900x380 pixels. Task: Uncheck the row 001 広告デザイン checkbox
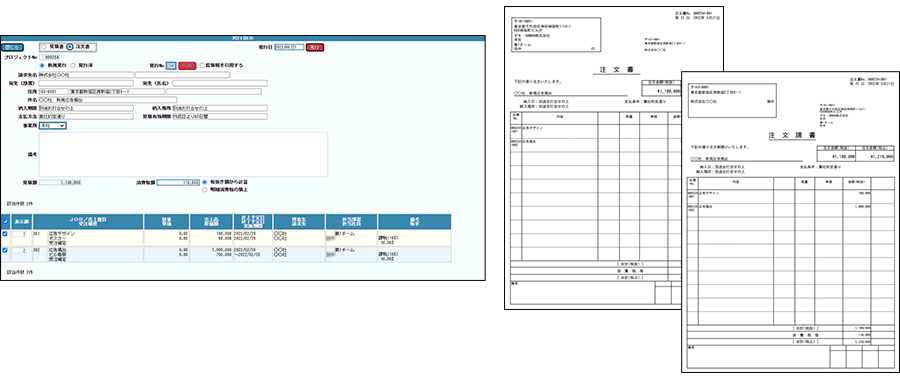tap(6, 234)
